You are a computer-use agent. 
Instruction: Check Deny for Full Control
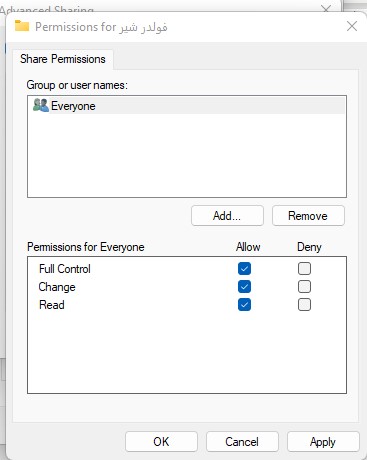[304, 268]
